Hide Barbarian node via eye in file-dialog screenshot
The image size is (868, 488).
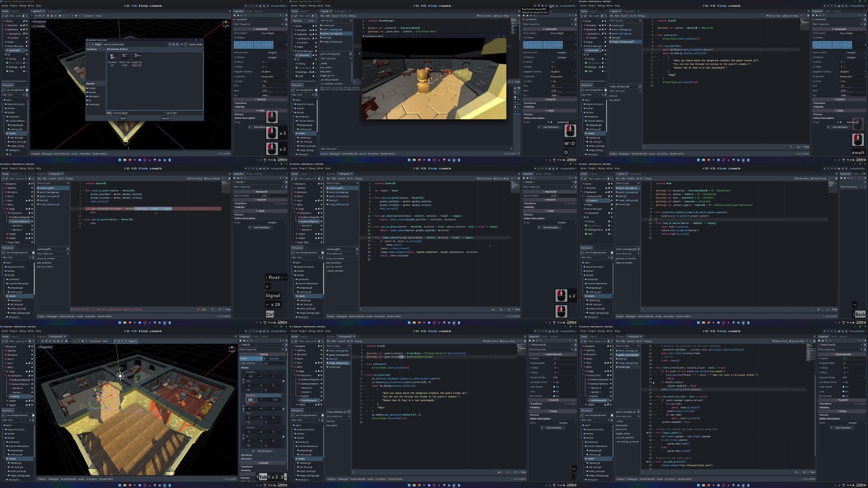[x=27, y=29]
